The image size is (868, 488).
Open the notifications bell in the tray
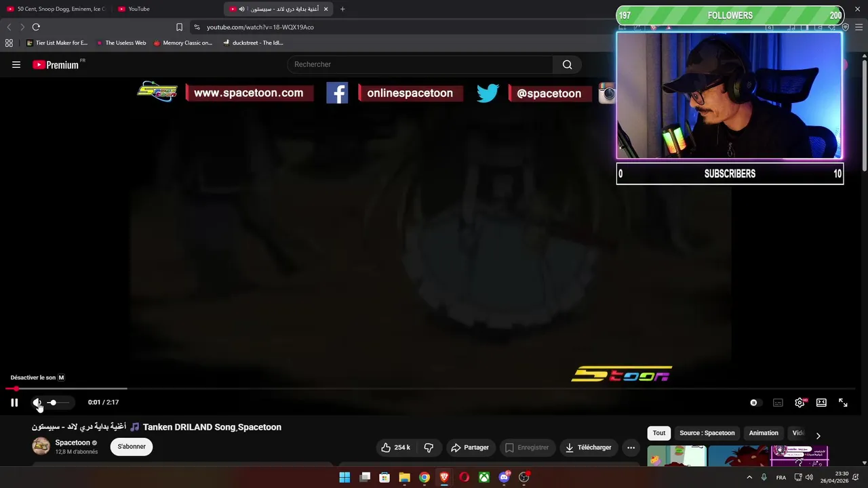(x=856, y=477)
